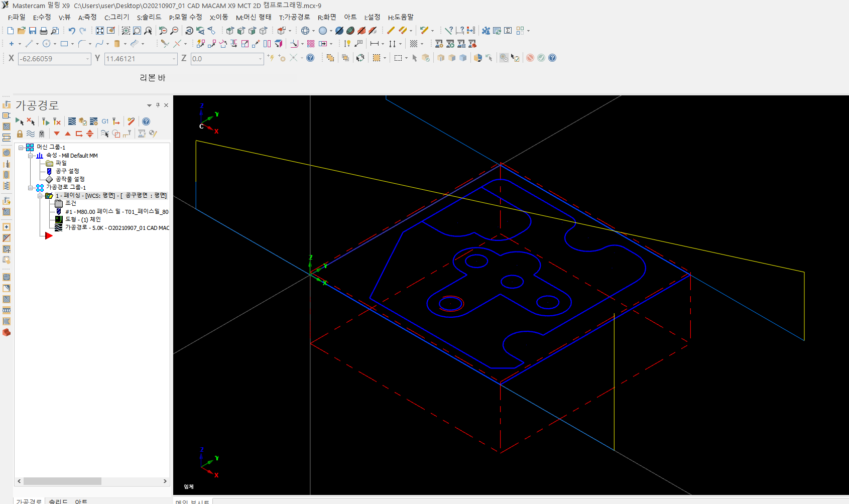
Task: Select the 조건 parameters folder
Action: [71, 203]
